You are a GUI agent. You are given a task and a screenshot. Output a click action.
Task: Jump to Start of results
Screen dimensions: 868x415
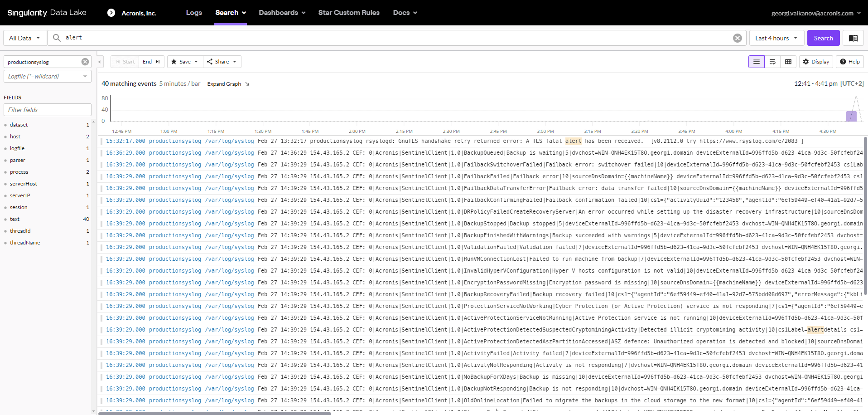tap(125, 62)
